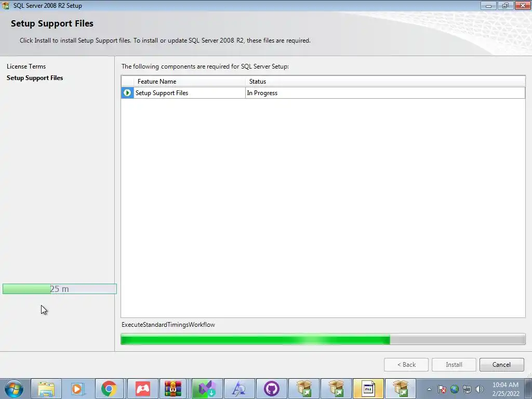Click the Install button
This screenshot has height=399, width=532.
pyautogui.click(x=454, y=365)
